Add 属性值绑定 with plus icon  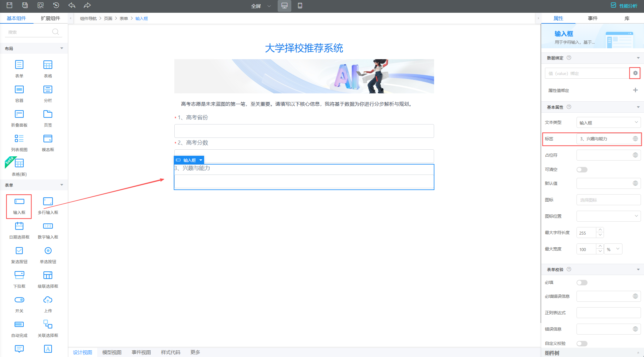[635, 90]
